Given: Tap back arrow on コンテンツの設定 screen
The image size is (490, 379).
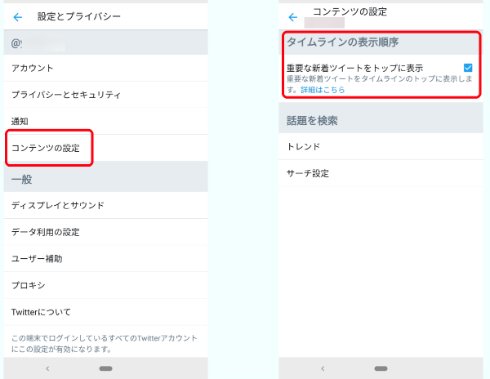Looking at the screenshot, I should coord(293,17).
